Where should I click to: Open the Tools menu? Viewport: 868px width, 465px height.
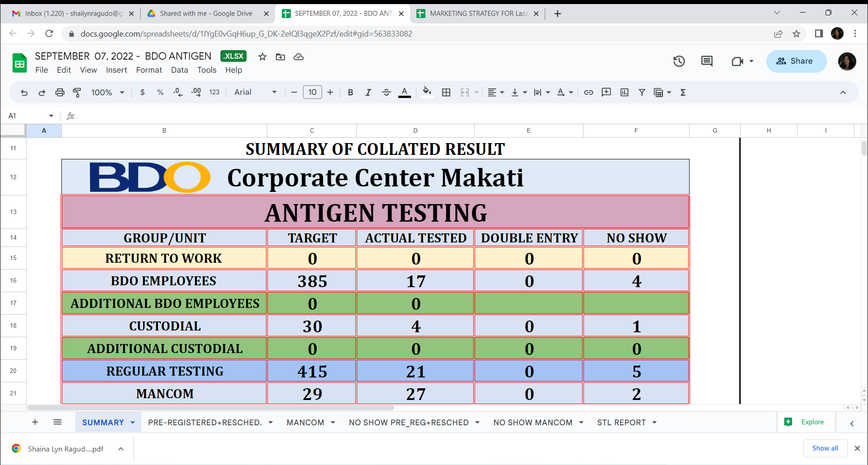(207, 70)
